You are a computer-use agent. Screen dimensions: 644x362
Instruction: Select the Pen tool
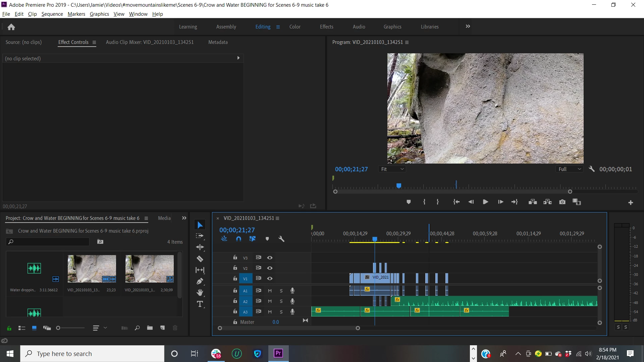pyautogui.click(x=200, y=281)
